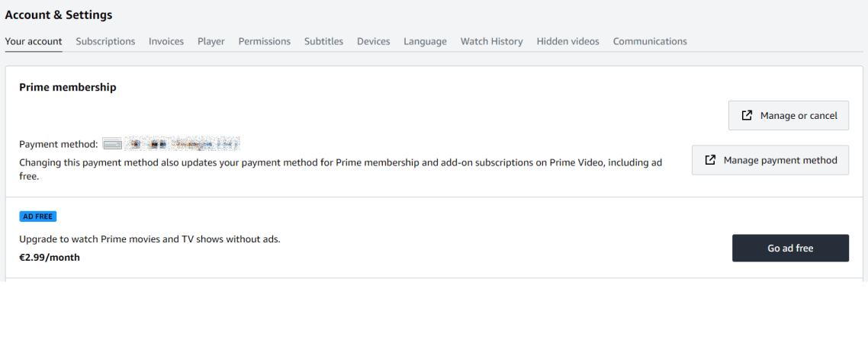Open the Your account tab

tap(34, 42)
